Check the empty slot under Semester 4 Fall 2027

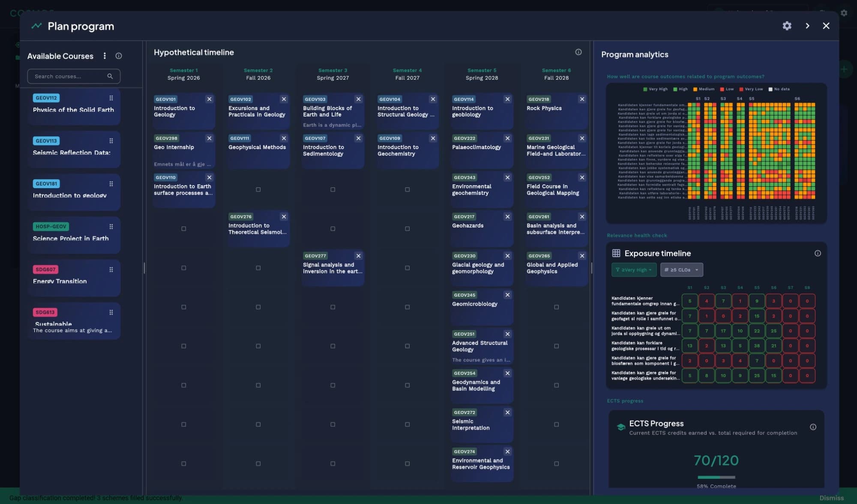(x=407, y=189)
